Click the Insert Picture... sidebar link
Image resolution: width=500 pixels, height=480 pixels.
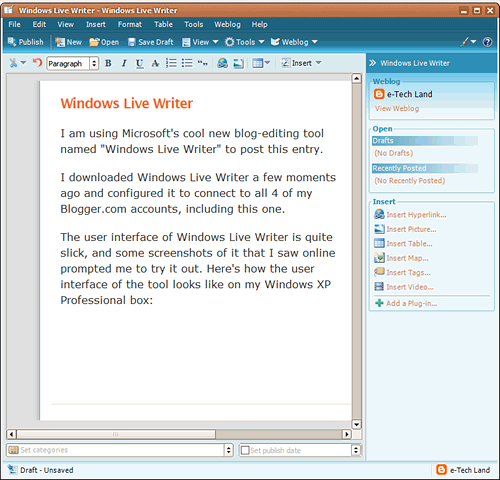405,229
